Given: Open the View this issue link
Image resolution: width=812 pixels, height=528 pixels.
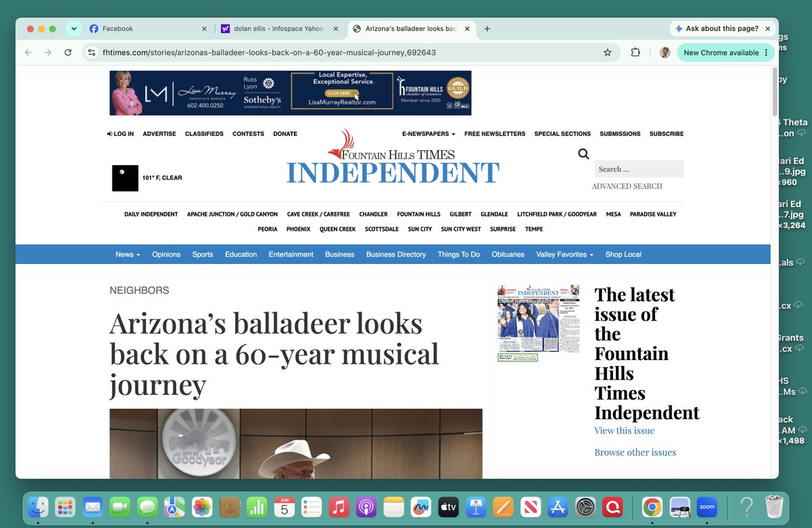Looking at the screenshot, I should pyautogui.click(x=625, y=431).
